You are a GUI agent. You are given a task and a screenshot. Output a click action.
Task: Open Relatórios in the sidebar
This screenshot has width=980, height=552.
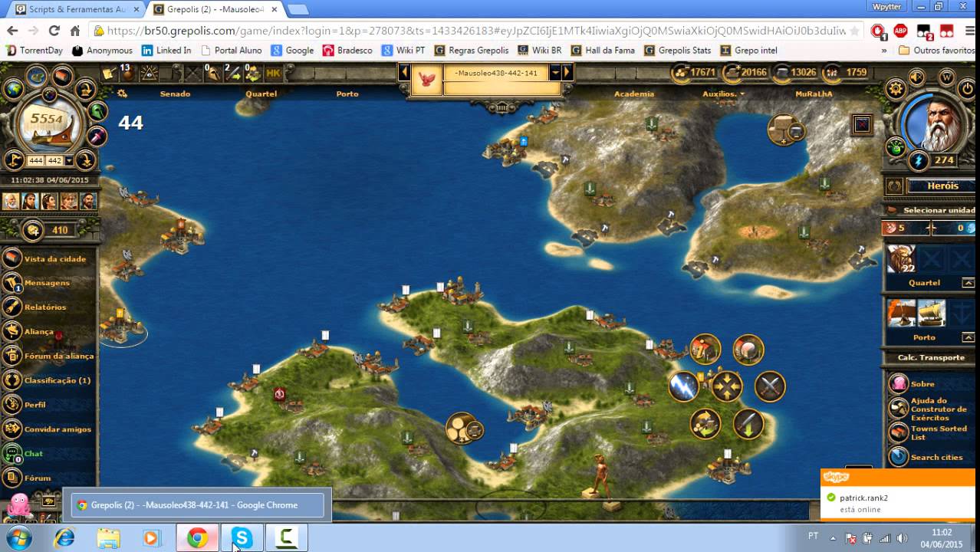point(49,307)
